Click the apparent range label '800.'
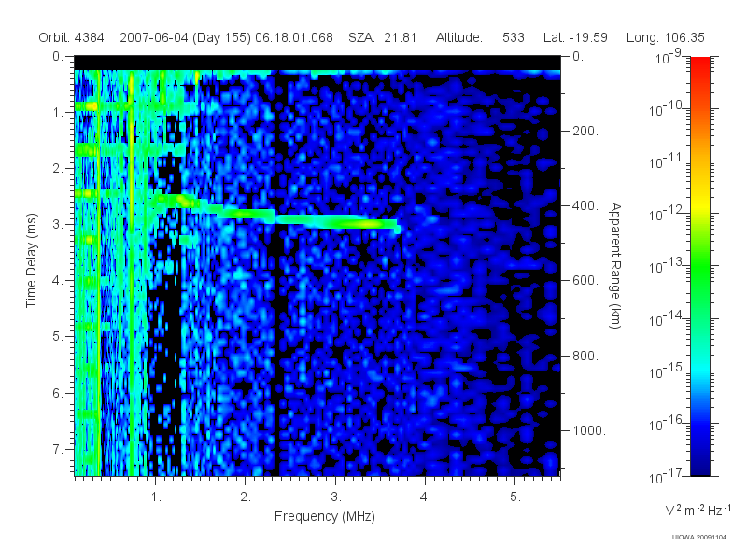Viewport: 747px width, 560px height. pos(585,356)
